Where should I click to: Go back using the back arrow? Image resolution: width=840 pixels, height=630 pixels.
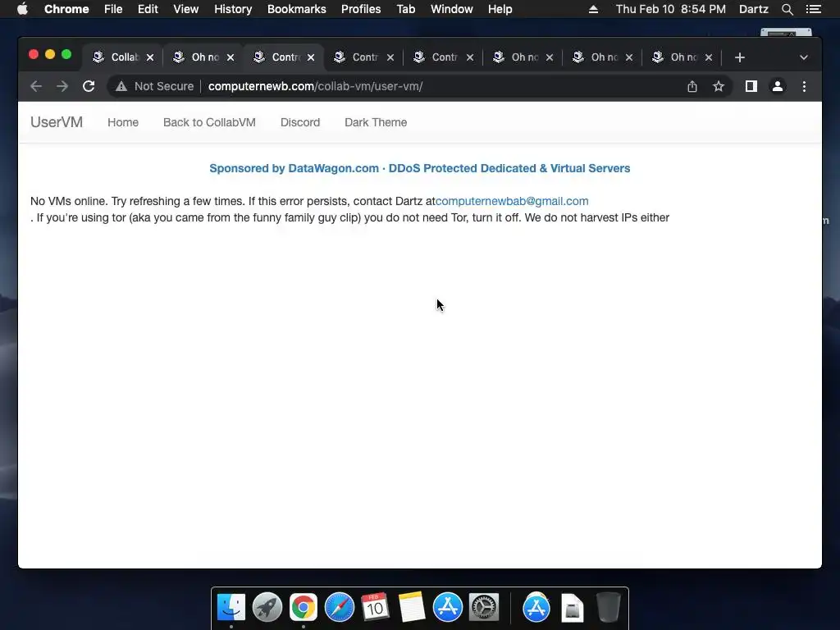[x=36, y=86]
